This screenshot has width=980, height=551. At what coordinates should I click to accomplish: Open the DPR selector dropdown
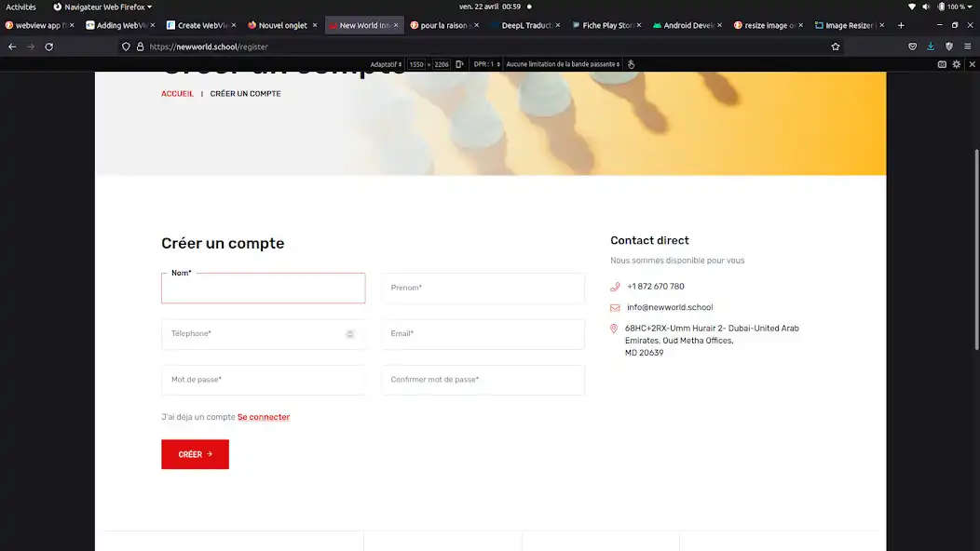(486, 64)
